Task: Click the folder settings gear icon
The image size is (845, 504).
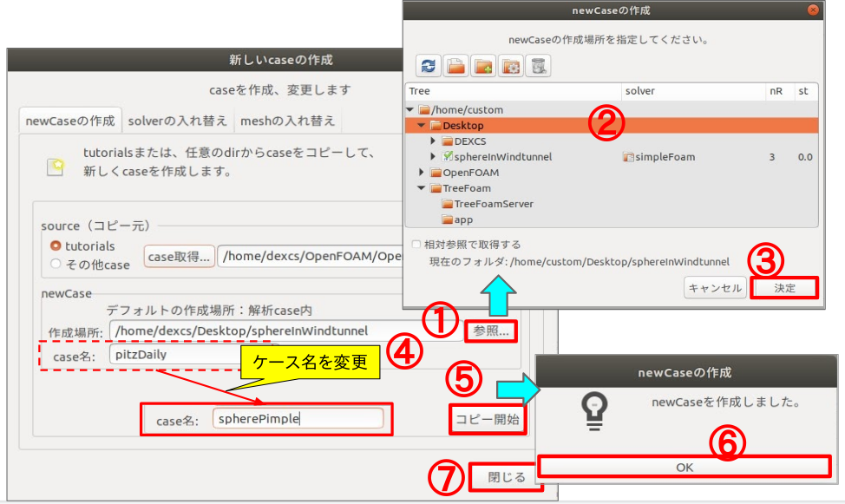Action: tap(511, 66)
